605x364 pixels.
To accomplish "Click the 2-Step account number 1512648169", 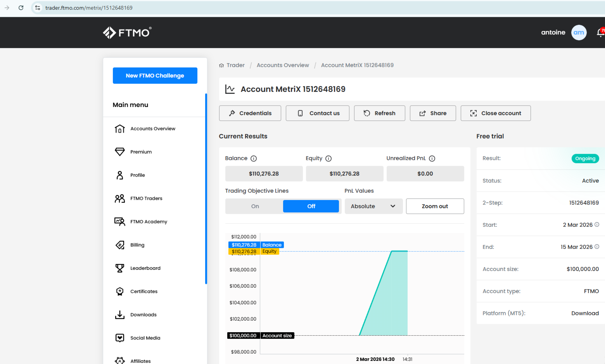I will coord(584,203).
